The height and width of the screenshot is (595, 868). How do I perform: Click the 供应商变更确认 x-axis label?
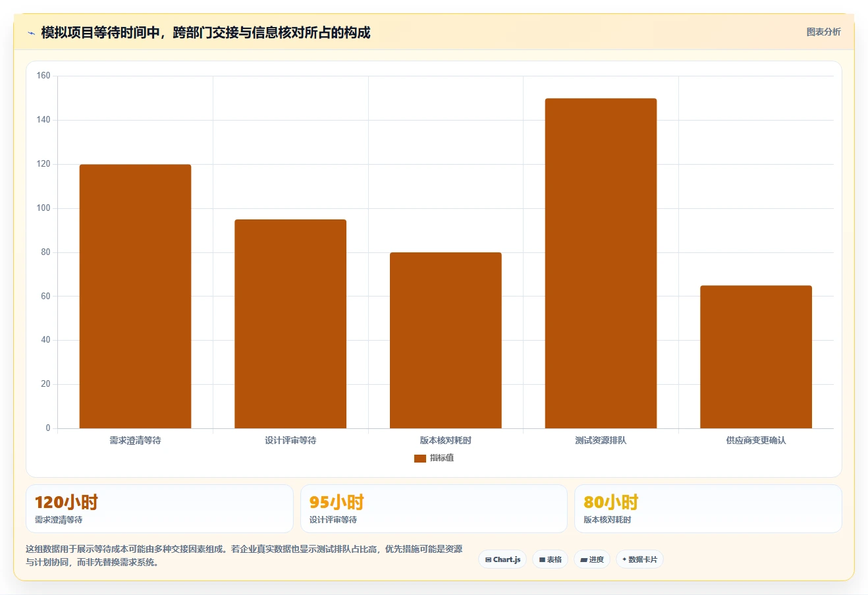point(756,440)
